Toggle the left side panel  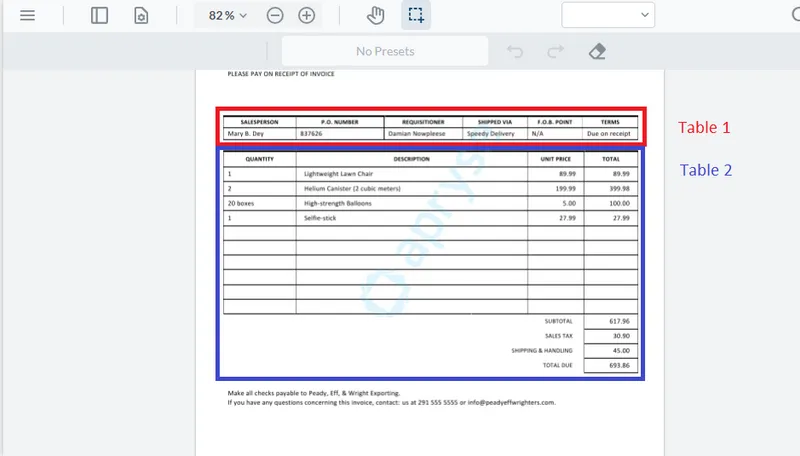(x=99, y=15)
